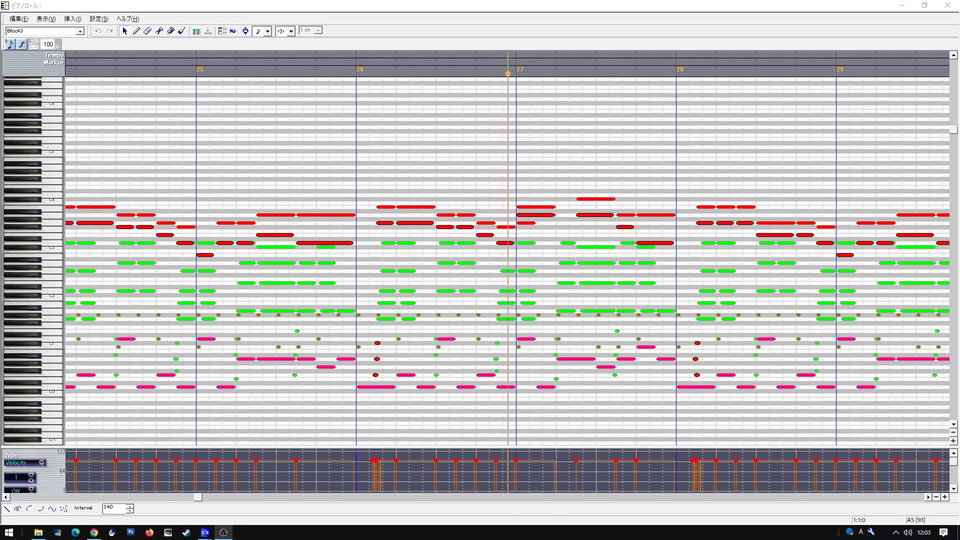
Task: Select the straight line drawing tool
Action: click(x=7, y=509)
